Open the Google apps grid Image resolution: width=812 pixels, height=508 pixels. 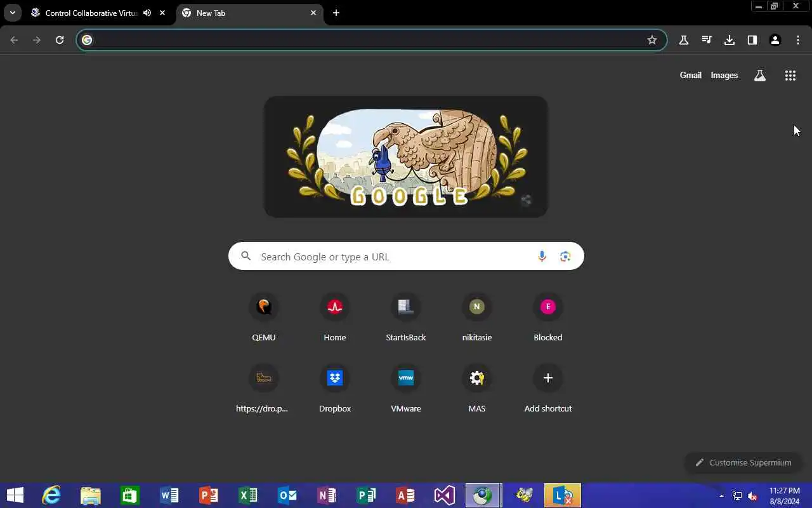[790, 76]
